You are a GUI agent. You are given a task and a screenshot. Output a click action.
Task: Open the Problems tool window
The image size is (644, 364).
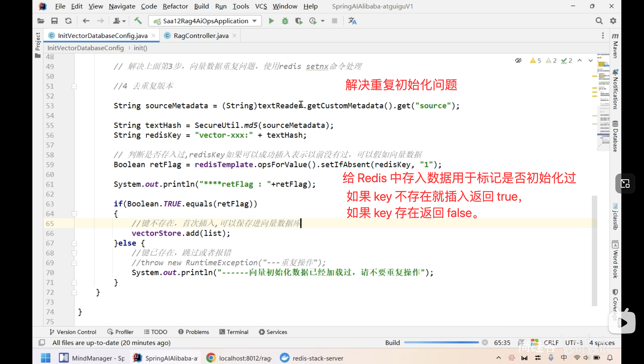coord(193,332)
